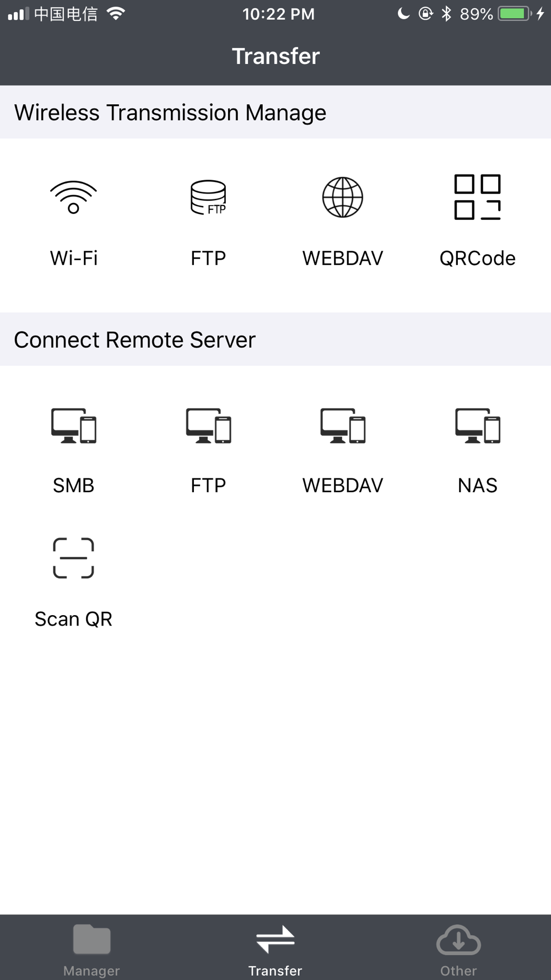Viewport: 551px width, 980px height.
Task: Tap the QRCode label text
Action: click(x=477, y=258)
